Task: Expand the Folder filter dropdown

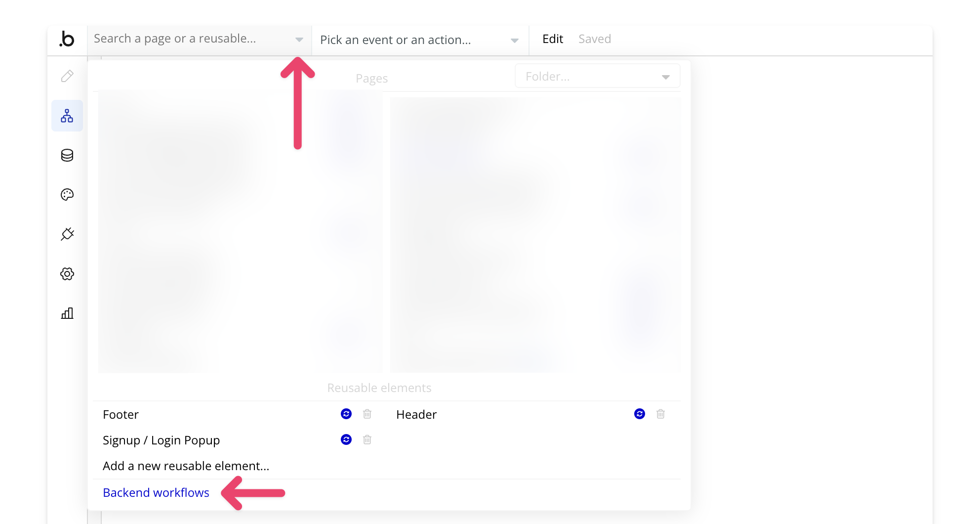Action: 598,76
